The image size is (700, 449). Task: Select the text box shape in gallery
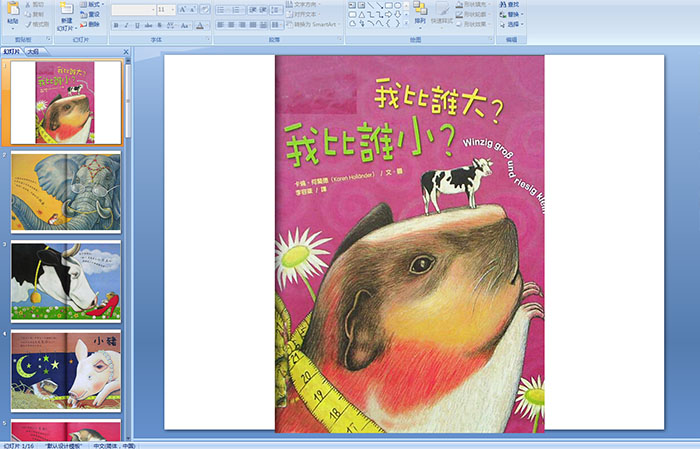click(352, 5)
